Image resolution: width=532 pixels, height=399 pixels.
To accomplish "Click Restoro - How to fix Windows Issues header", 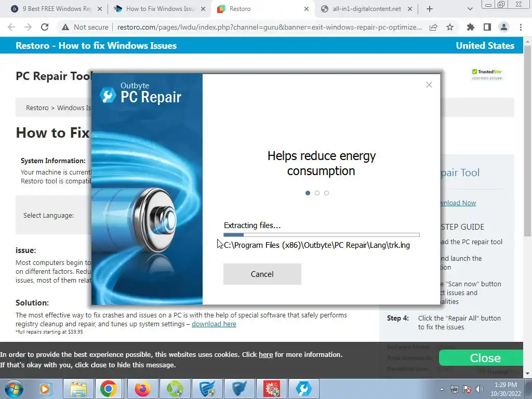I will click(x=96, y=46).
